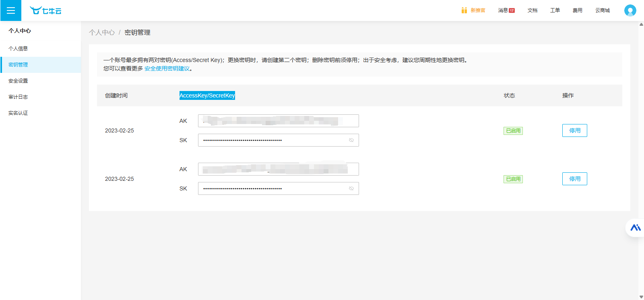Reveal the second secret key with eye icon
The image size is (644, 300).
click(x=351, y=188)
